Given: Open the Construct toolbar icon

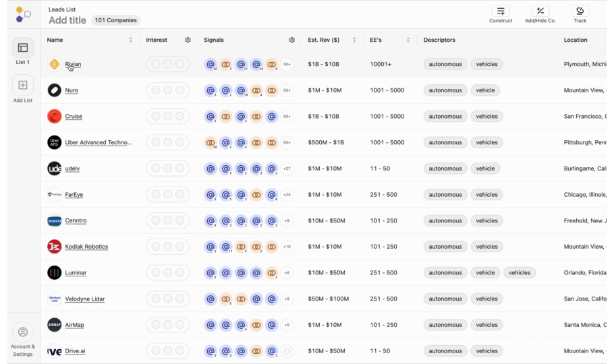Looking at the screenshot, I should point(501,11).
